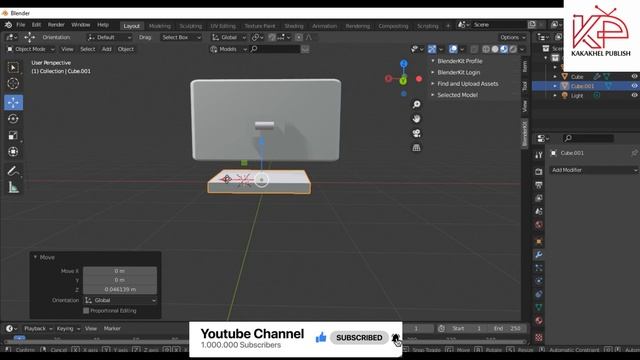This screenshot has width=640, height=360.
Task: Toggle X-ray mode in viewport header
Action: coord(474,49)
